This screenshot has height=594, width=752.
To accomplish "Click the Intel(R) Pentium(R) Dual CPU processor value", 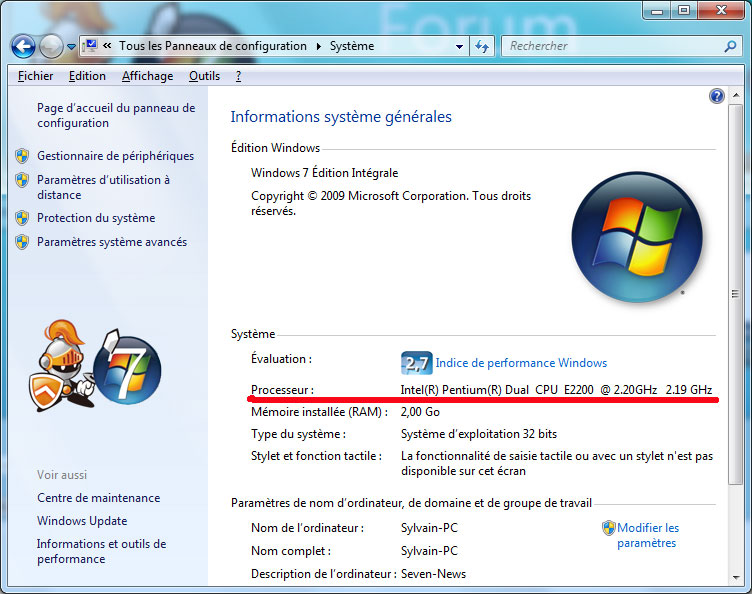I will pyautogui.click(x=556, y=390).
